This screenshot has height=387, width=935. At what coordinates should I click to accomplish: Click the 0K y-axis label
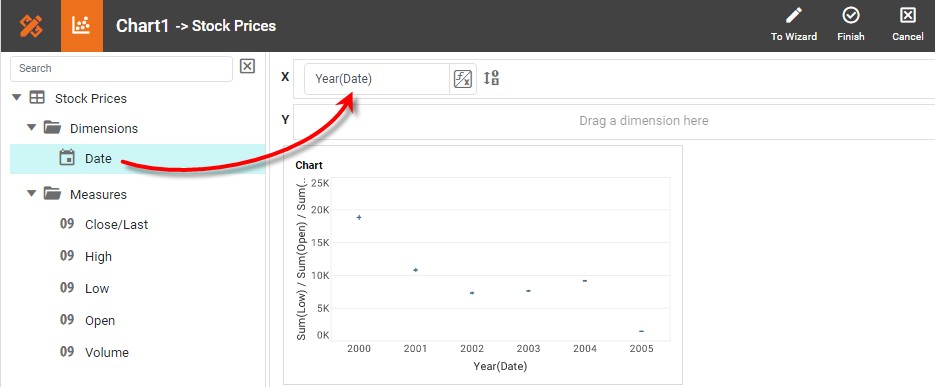pos(323,335)
